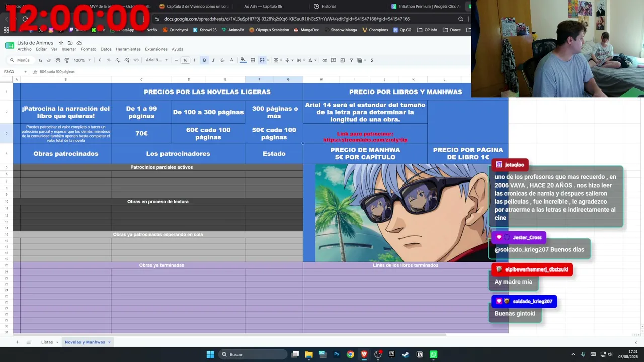This screenshot has height=362, width=644.
Task: Format cells as currency with the € icon
Action: [100, 60]
